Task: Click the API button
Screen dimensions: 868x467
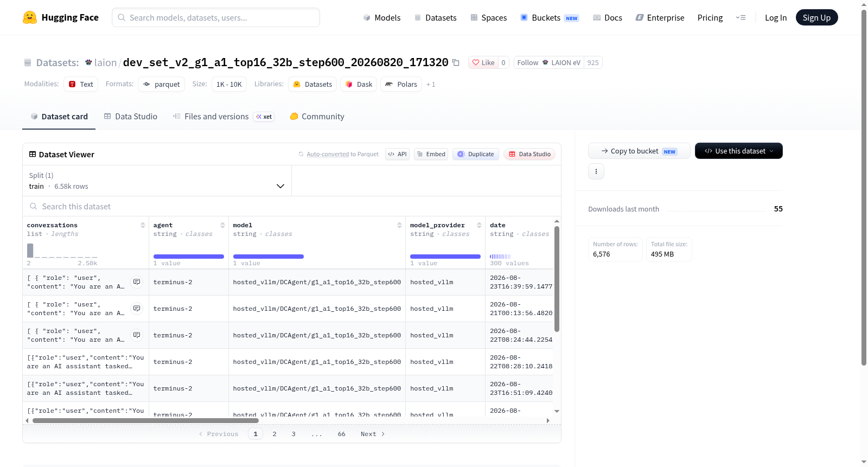Action: tap(397, 154)
